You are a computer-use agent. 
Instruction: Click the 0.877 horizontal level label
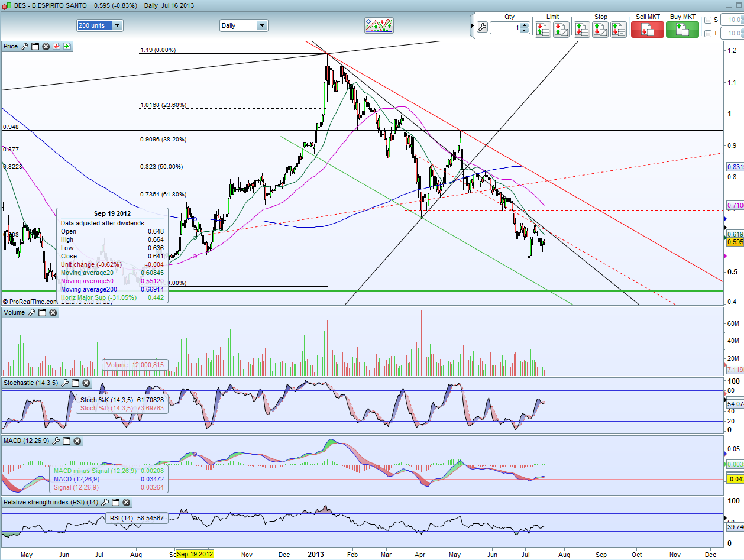[11, 150]
